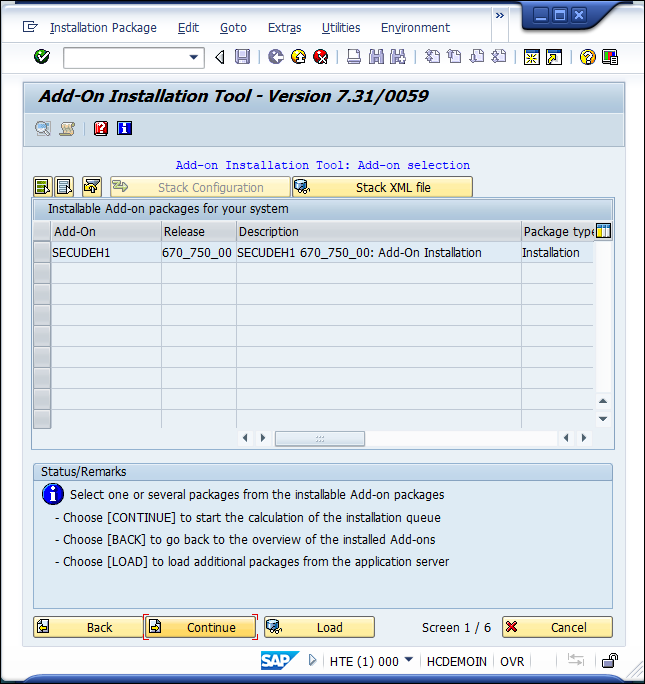645x684 pixels.
Task: Open the Extras menu
Action: coord(284,28)
